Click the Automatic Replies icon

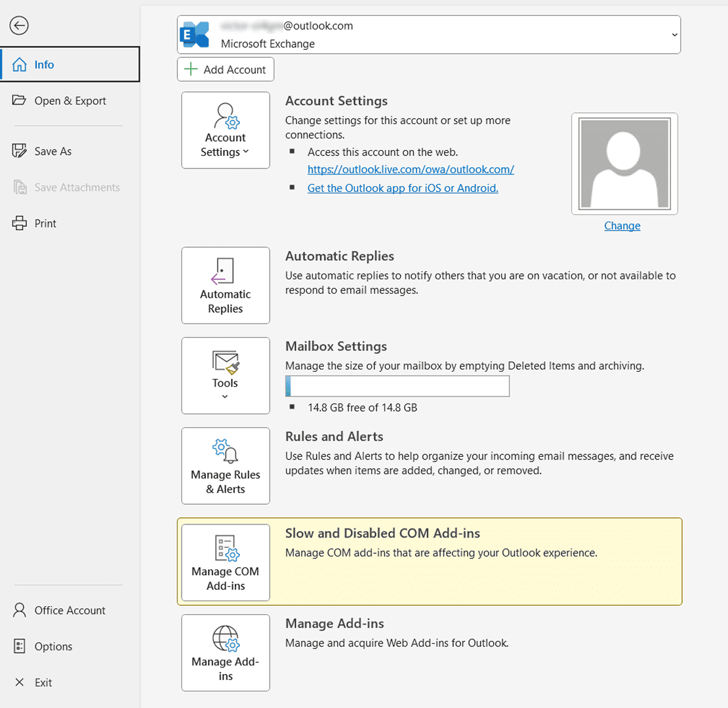[226, 285]
